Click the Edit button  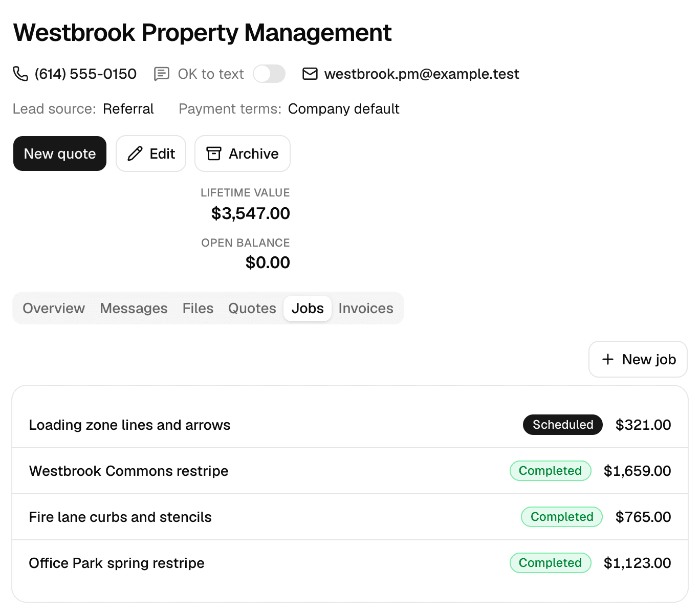click(151, 153)
